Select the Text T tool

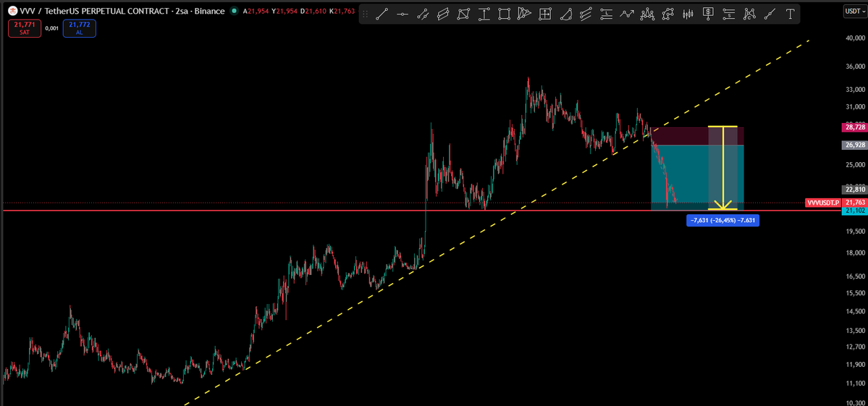point(790,14)
